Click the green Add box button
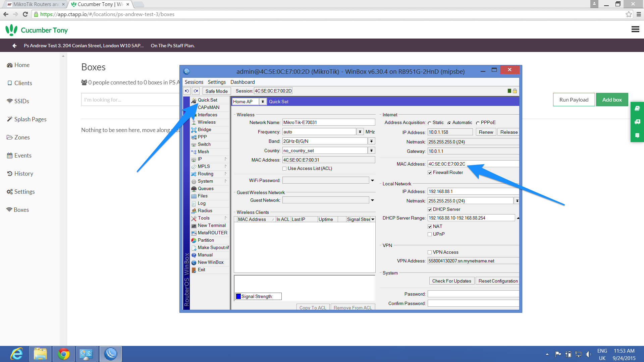The height and width of the screenshot is (362, 644). [612, 100]
